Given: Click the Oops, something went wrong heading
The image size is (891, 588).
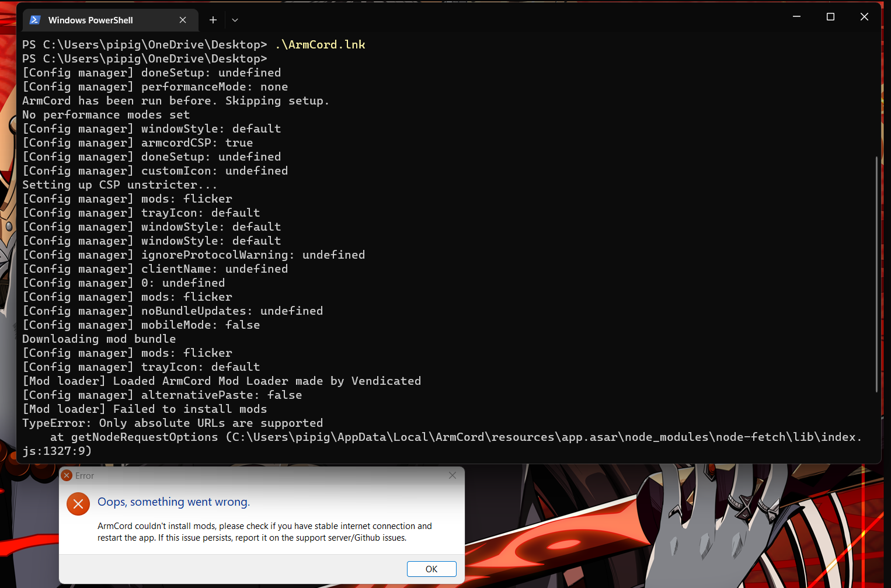Looking at the screenshot, I should pos(173,502).
